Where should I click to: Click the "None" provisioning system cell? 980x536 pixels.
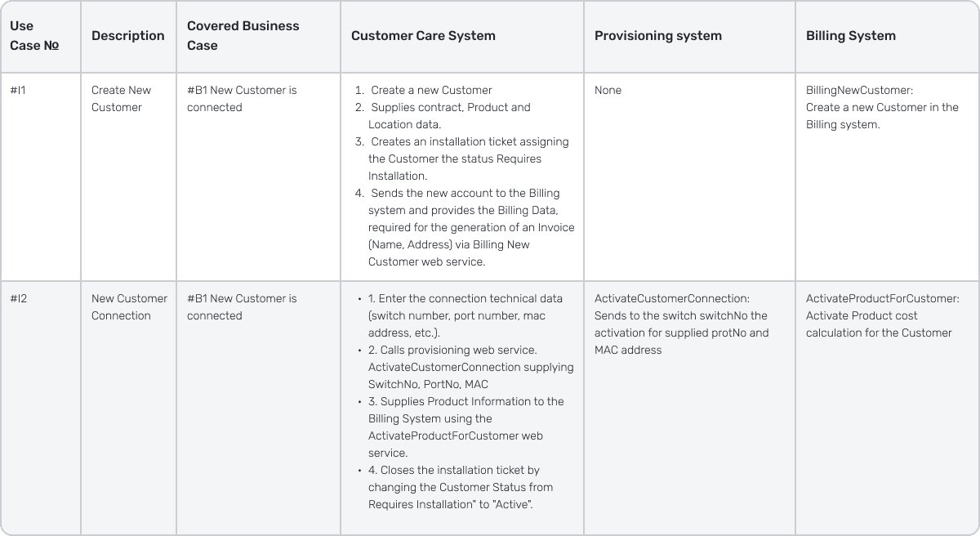[608, 91]
